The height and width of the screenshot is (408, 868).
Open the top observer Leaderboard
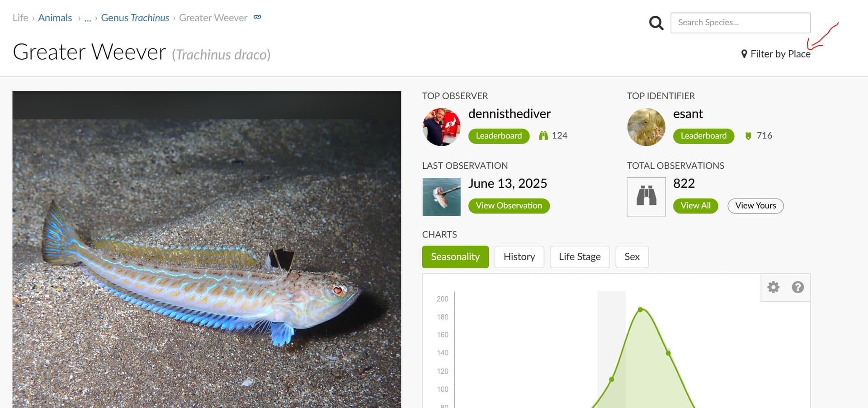499,136
